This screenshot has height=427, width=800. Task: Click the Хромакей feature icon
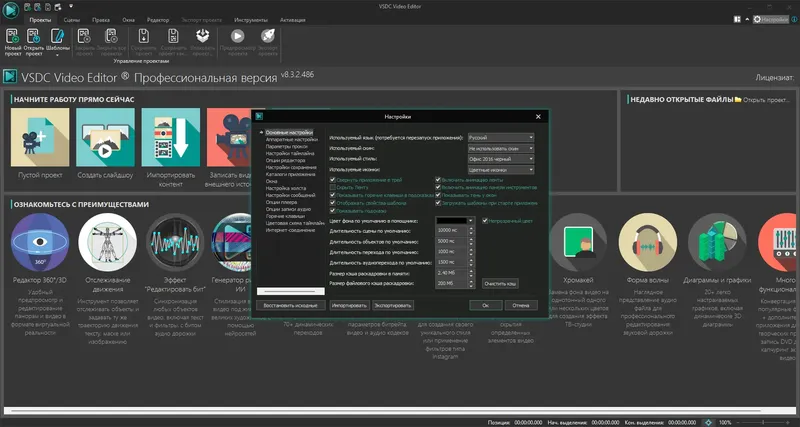tap(578, 242)
